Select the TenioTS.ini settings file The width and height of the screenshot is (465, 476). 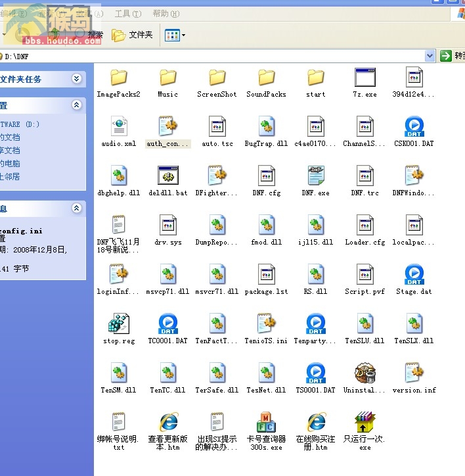(x=266, y=323)
